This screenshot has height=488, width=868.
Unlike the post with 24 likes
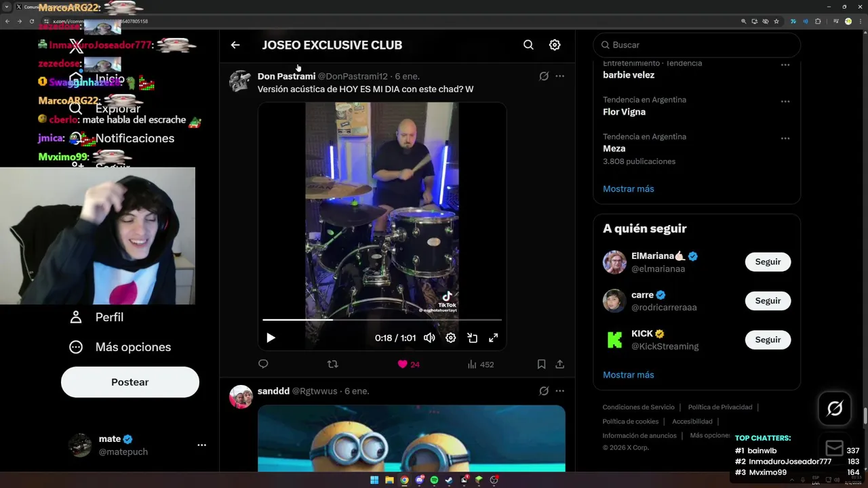click(x=408, y=364)
